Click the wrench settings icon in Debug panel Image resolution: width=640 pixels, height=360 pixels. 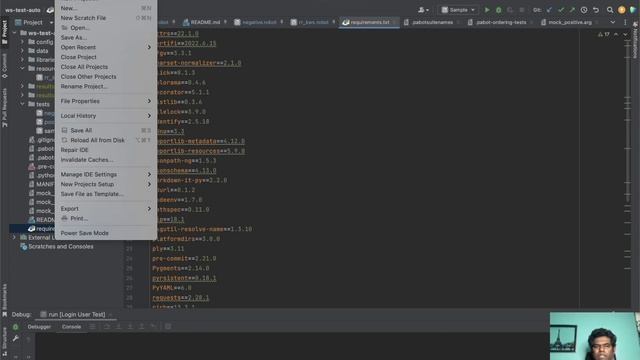(16, 338)
